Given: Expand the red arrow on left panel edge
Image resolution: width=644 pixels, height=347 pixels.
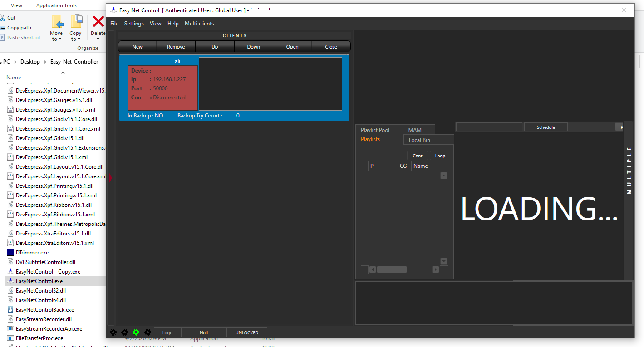Looking at the screenshot, I should [x=110, y=177].
